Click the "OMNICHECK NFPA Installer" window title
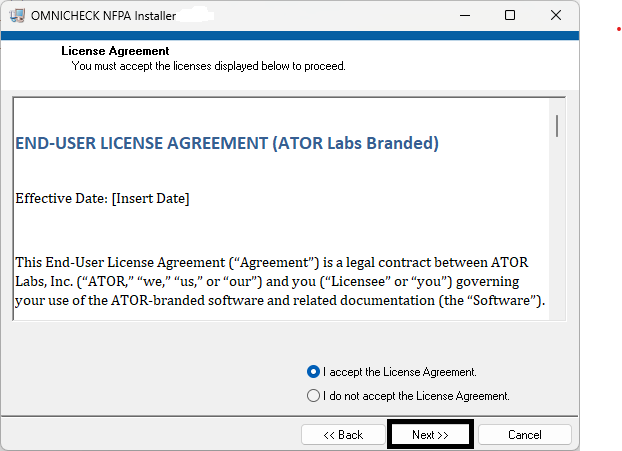The width and height of the screenshot is (622, 451). 103,16
